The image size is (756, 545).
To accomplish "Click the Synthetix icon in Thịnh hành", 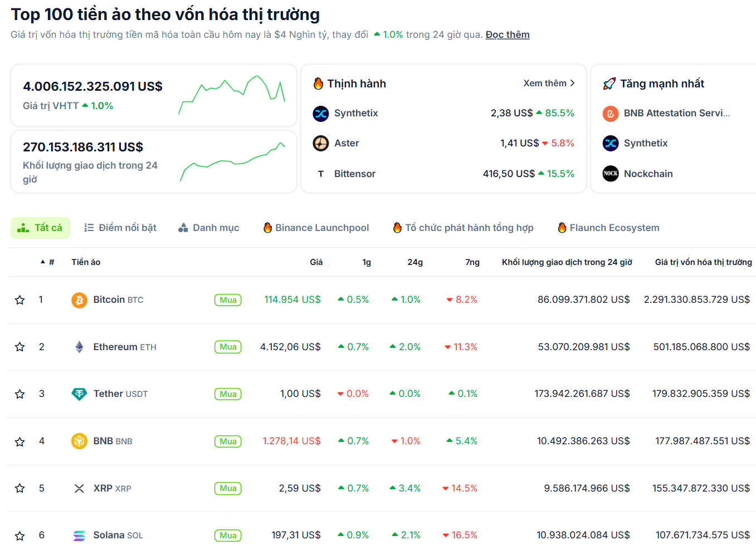I will pos(321,113).
